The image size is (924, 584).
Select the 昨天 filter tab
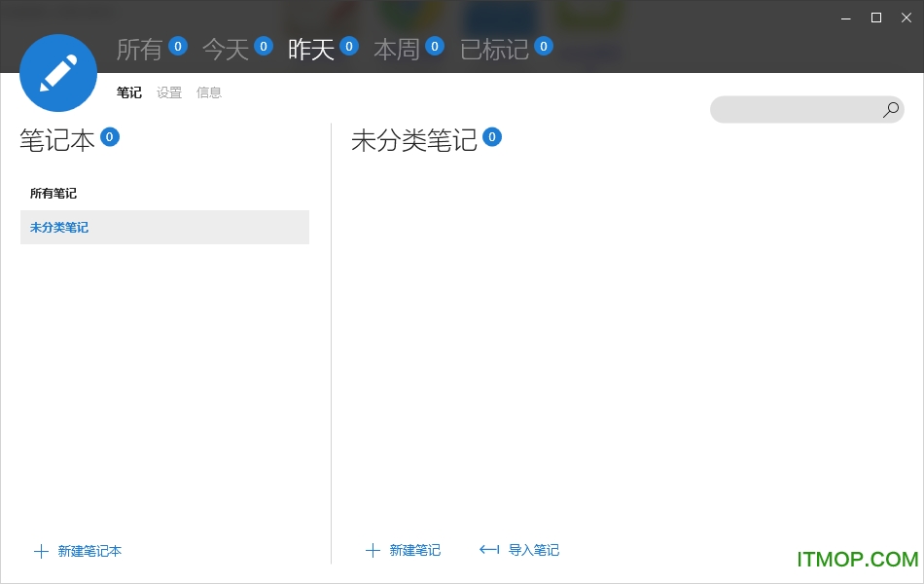[x=311, y=50]
